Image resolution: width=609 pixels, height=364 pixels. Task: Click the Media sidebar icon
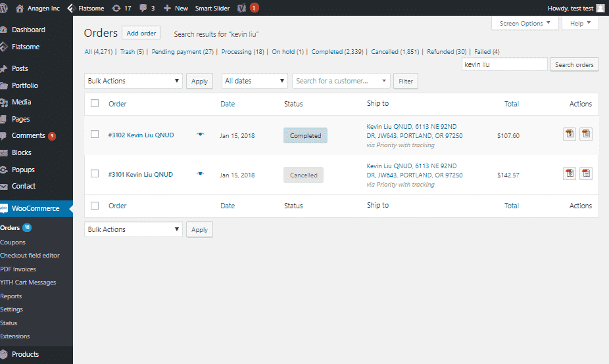(x=3, y=102)
